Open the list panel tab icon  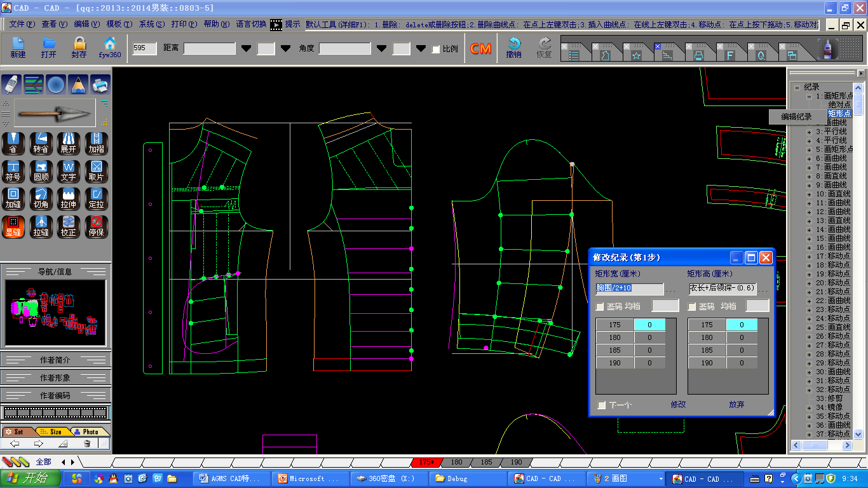tap(574, 56)
